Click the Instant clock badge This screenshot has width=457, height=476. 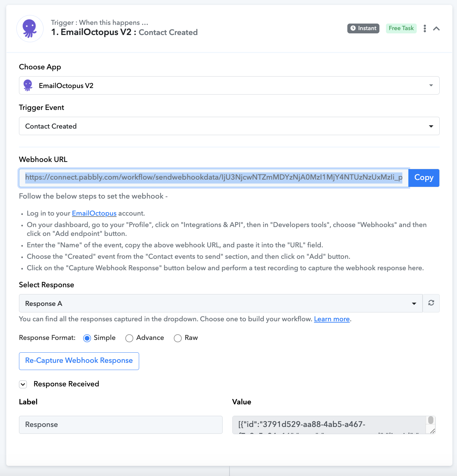[363, 28]
